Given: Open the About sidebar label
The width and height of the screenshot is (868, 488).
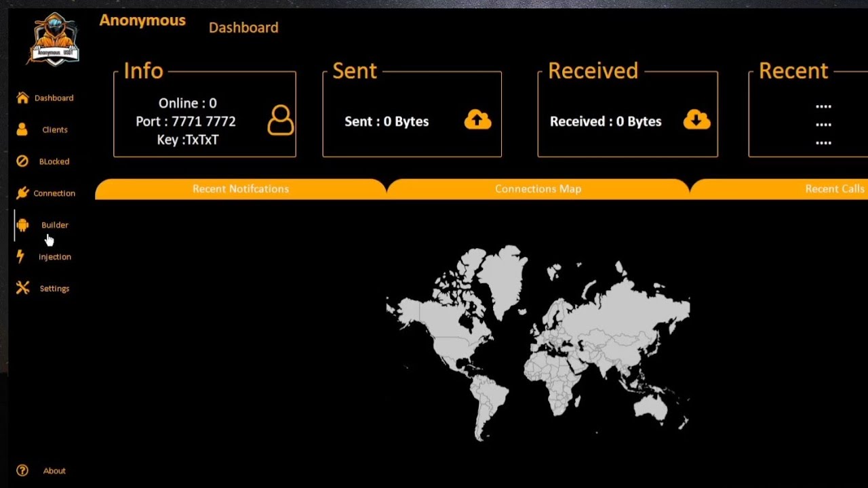Looking at the screenshot, I should 54,471.
